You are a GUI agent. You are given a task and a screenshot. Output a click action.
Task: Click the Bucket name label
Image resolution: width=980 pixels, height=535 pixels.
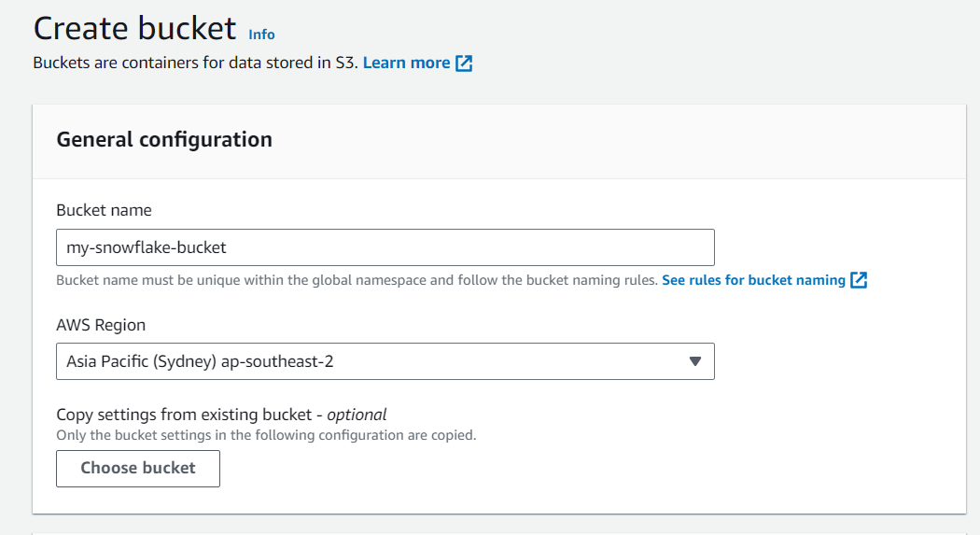(104, 210)
